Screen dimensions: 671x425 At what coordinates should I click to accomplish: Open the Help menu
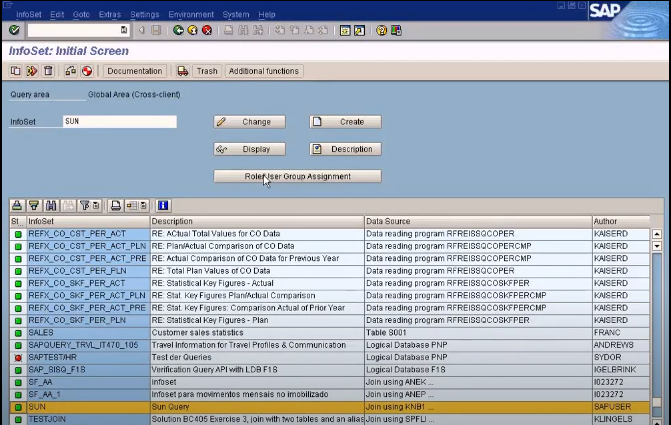point(267,14)
